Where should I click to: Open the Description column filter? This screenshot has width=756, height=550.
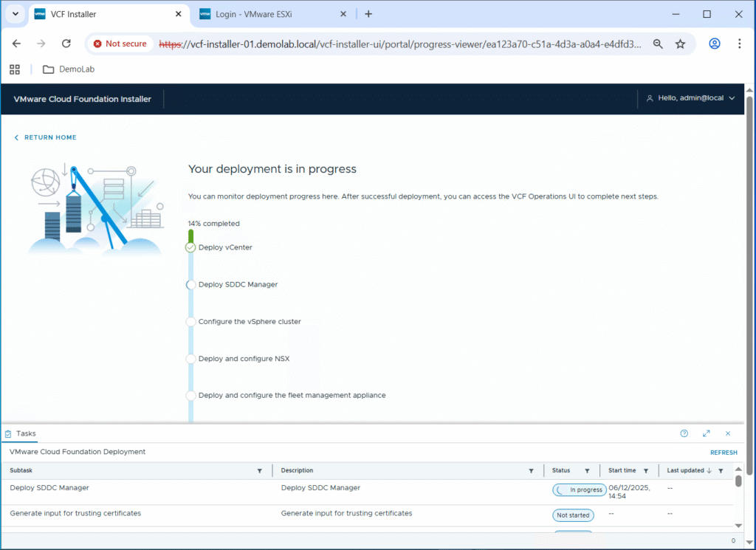point(531,471)
